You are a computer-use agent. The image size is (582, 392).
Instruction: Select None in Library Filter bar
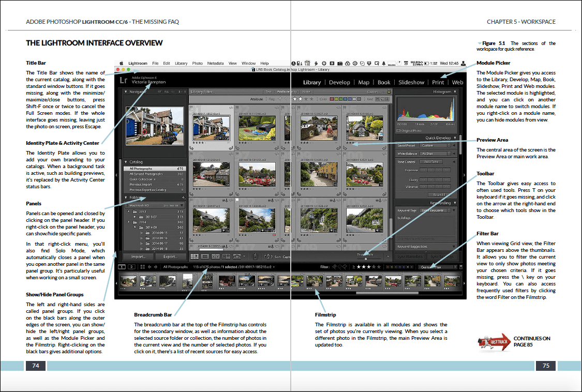tap(306, 92)
